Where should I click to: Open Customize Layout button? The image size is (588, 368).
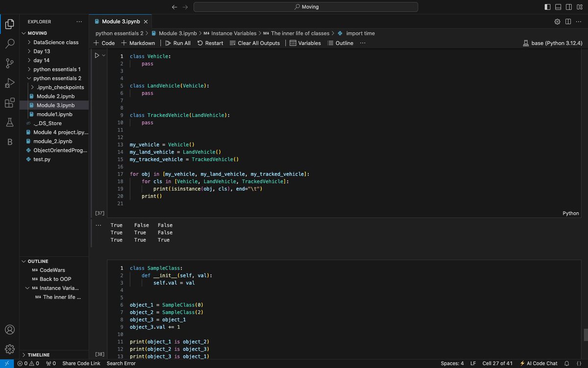click(x=580, y=7)
